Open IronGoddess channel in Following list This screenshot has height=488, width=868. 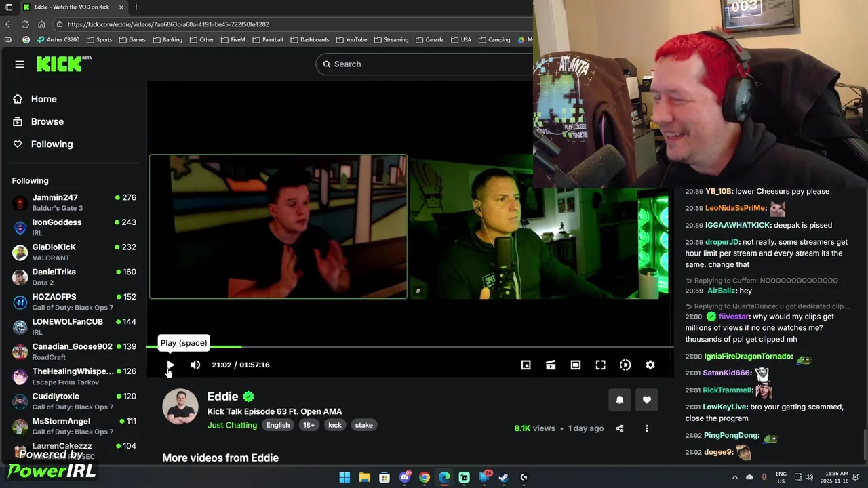pos(74,227)
